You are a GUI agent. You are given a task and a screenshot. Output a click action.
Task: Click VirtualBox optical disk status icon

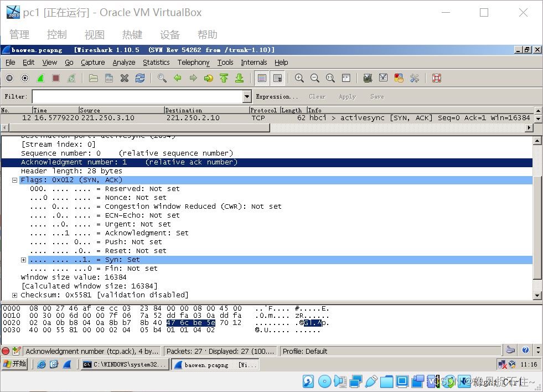324,381
